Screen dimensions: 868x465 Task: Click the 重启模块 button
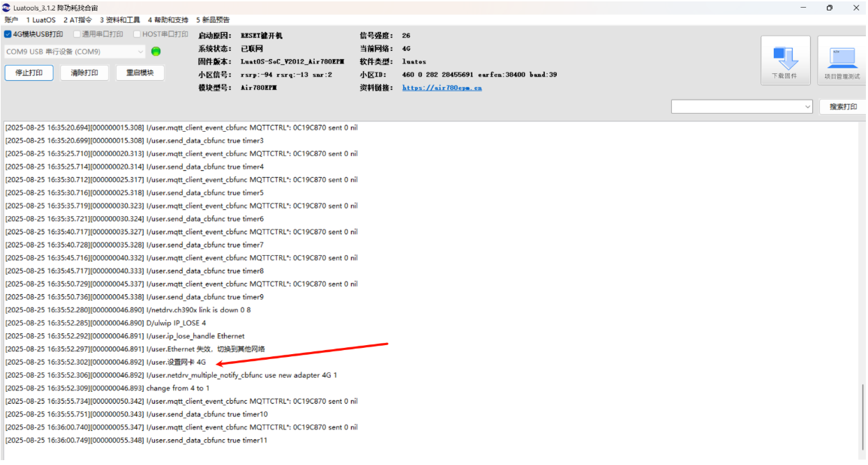[x=140, y=73]
